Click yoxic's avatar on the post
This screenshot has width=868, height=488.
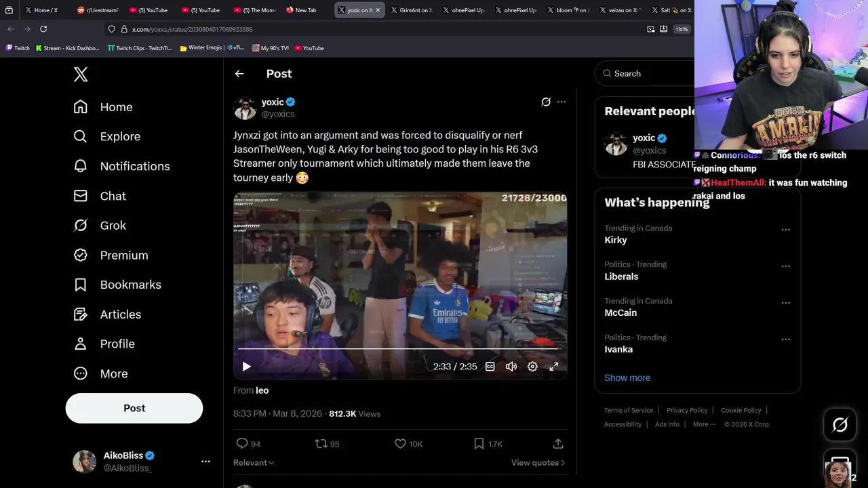pyautogui.click(x=245, y=108)
